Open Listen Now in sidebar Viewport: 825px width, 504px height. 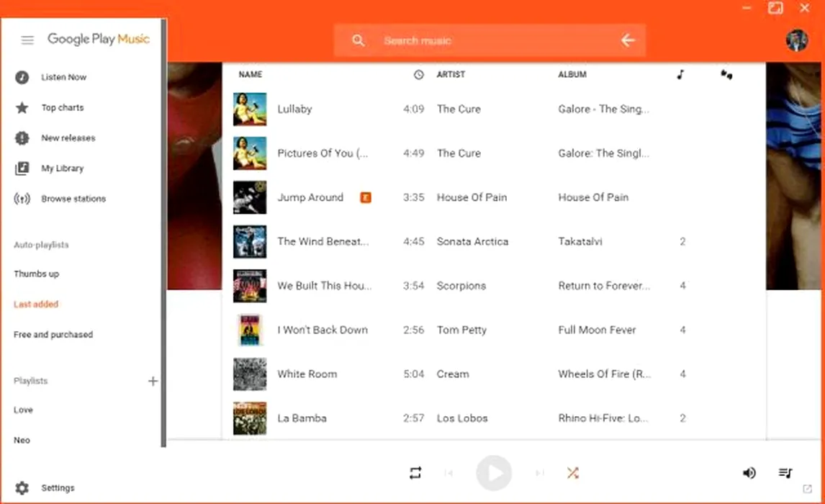[63, 77]
